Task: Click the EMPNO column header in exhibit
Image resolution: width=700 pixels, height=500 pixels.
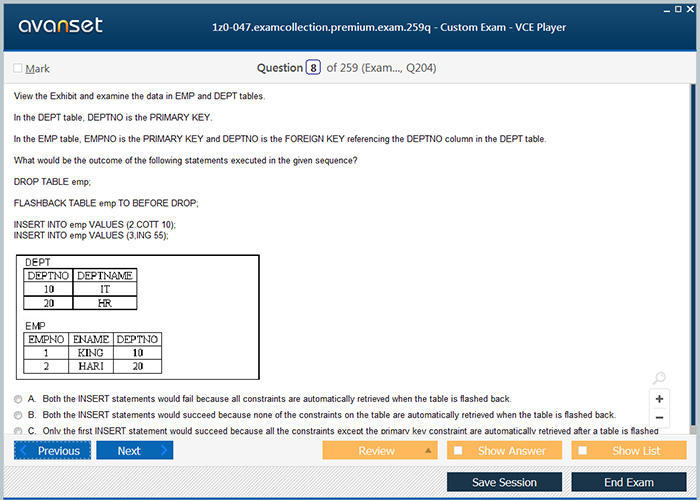Action: pos(46,339)
